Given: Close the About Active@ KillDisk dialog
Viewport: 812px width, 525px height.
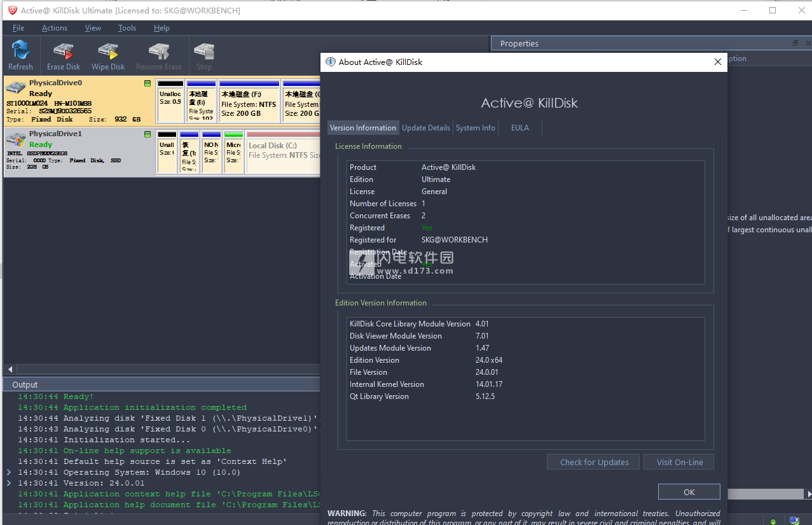Looking at the screenshot, I should tap(718, 62).
